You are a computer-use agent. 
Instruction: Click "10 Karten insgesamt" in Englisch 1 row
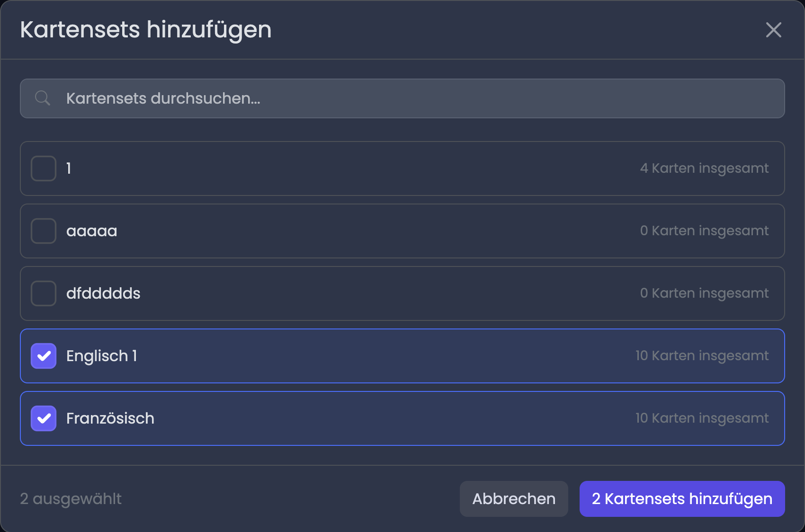pos(702,356)
